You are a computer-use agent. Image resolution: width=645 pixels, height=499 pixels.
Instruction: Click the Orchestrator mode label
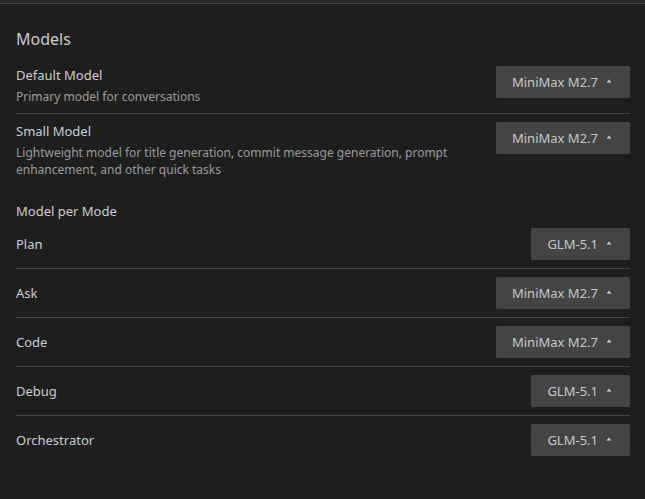tap(55, 440)
